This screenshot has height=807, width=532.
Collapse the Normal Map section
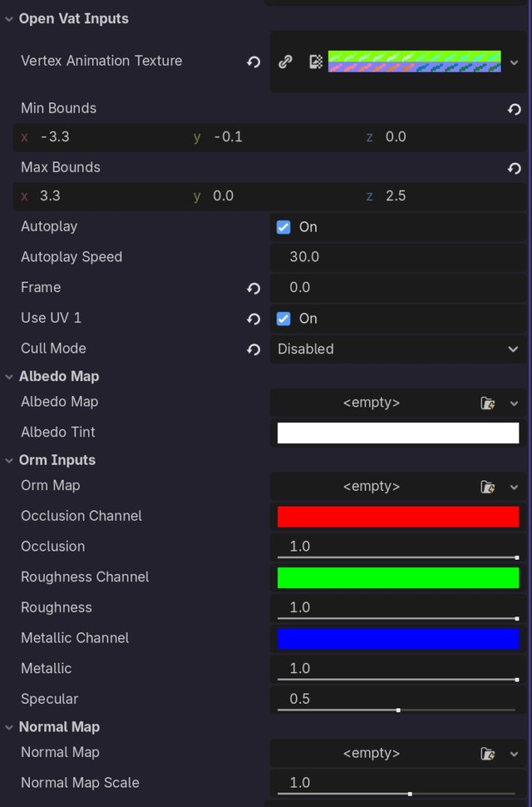[x=9, y=727]
